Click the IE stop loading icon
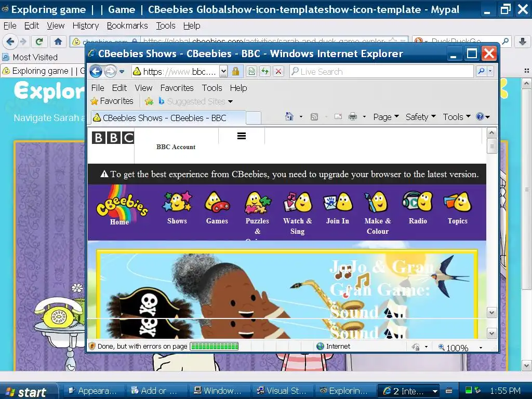532x399 pixels. coord(278,71)
